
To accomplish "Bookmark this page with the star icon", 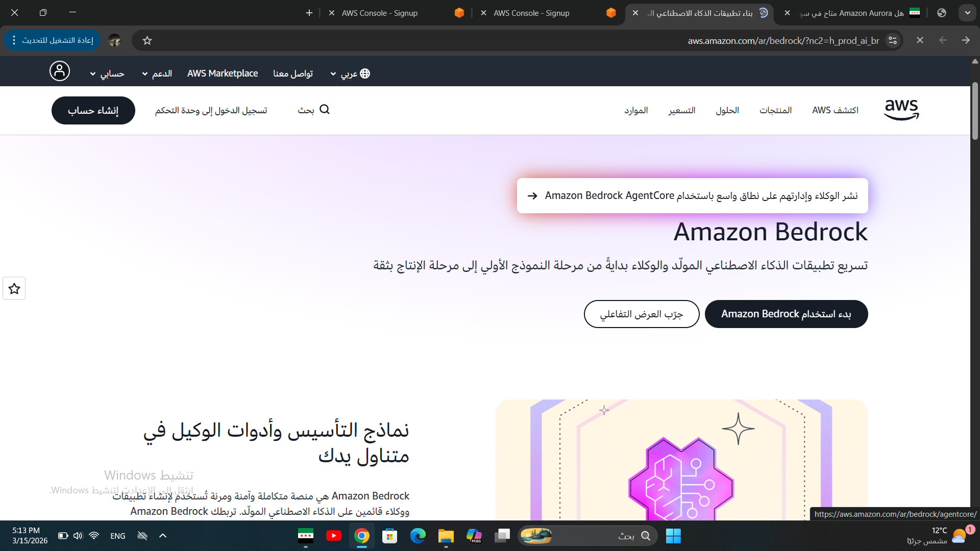I will click(x=147, y=40).
